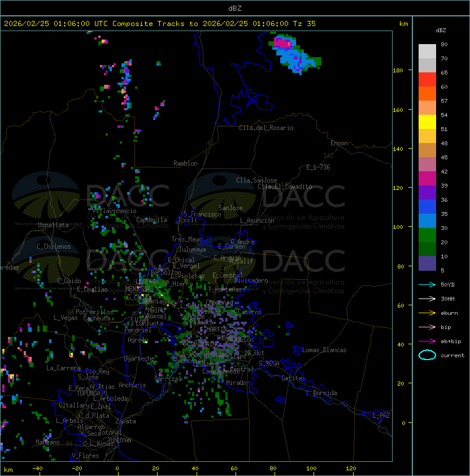Click the pink bip arrow legend icon
The height and width of the screenshot is (476, 470).
click(x=427, y=327)
